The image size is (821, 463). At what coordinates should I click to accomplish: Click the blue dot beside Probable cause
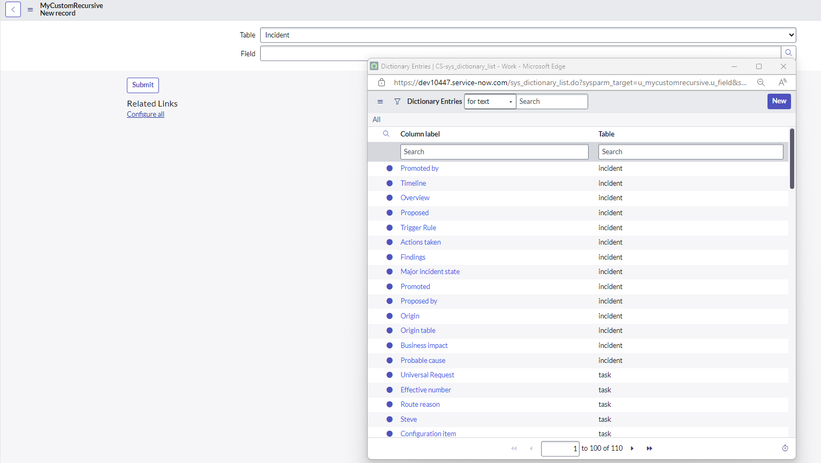point(389,360)
